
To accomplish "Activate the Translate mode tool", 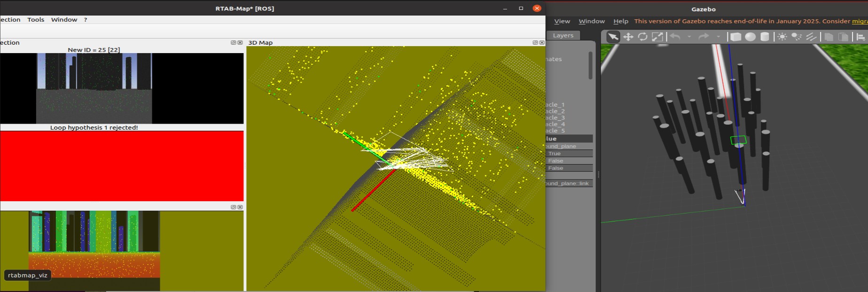I will point(628,37).
